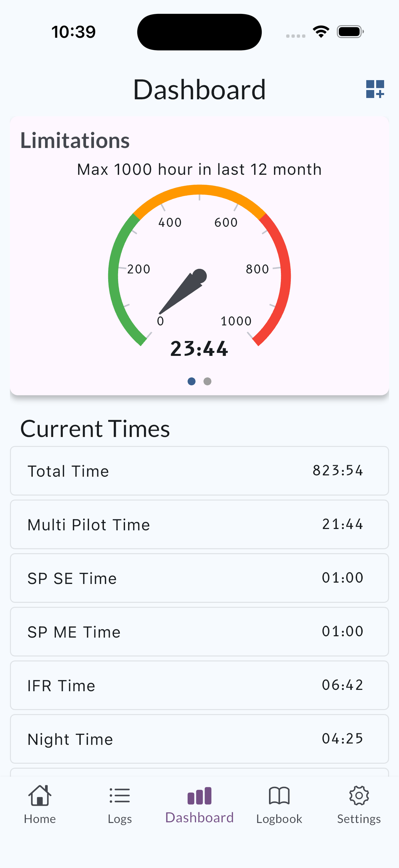Tap the Night Time row

(x=199, y=739)
